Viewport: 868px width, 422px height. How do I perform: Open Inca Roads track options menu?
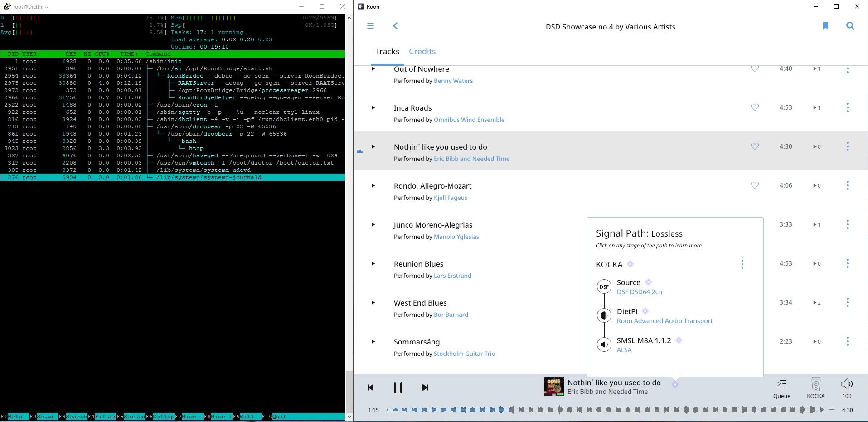[847, 108]
